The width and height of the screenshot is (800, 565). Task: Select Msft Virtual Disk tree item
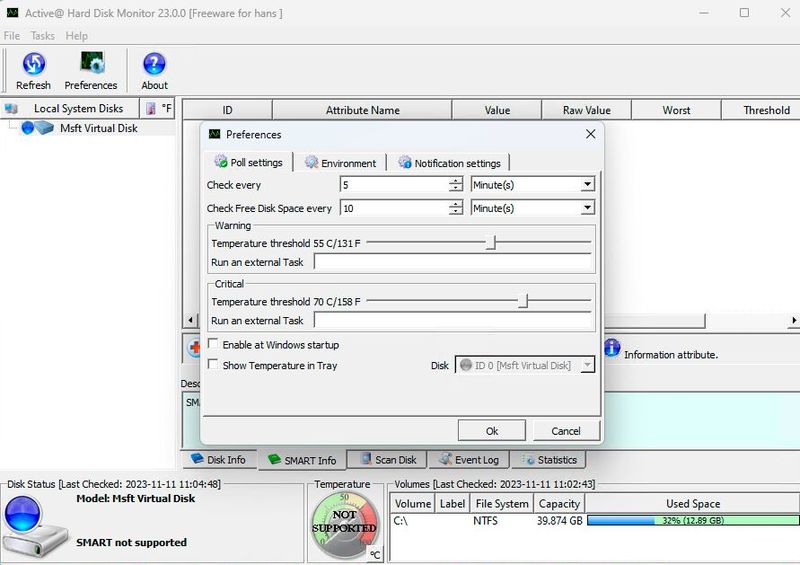[98, 128]
